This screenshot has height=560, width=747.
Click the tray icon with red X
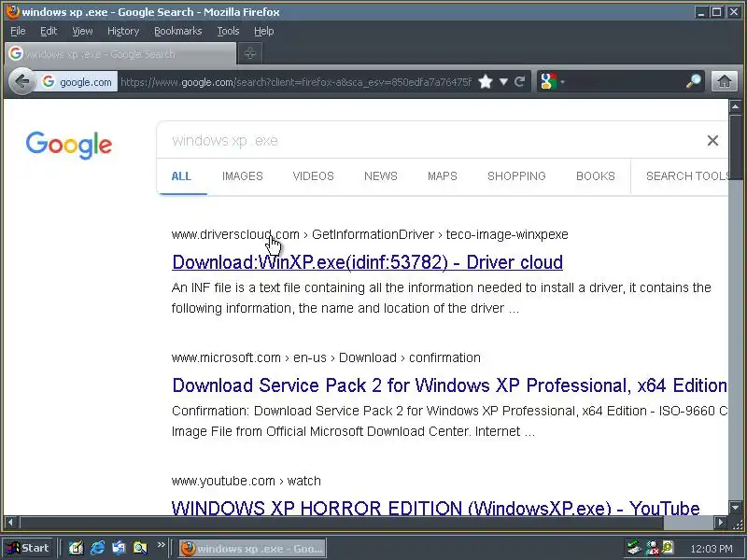pos(651,548)
